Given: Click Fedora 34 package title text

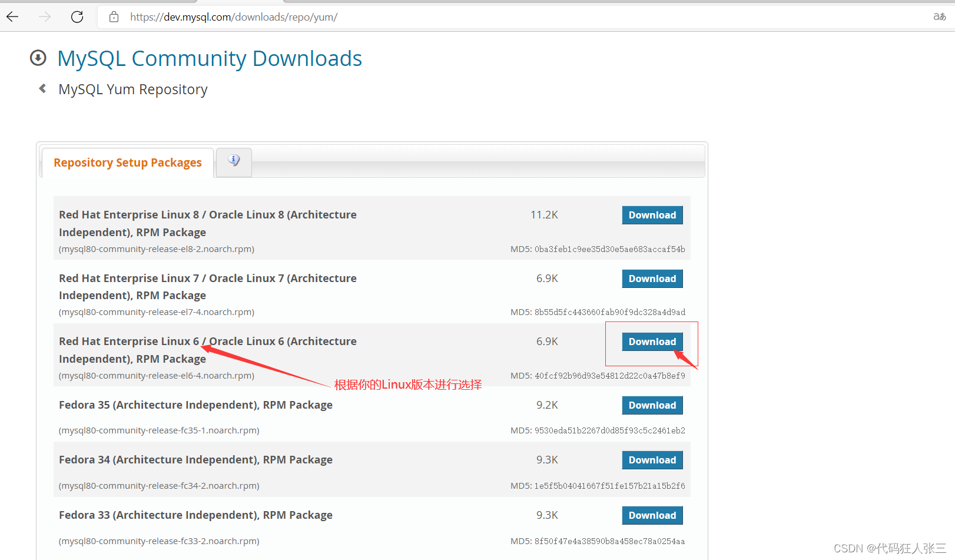Looking at the screenshot, I should (195, 460).
